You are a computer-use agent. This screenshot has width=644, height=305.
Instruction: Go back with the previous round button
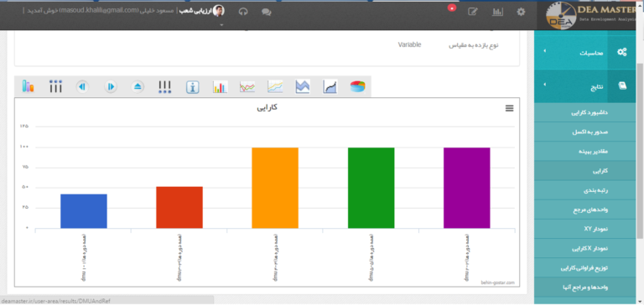82,86
